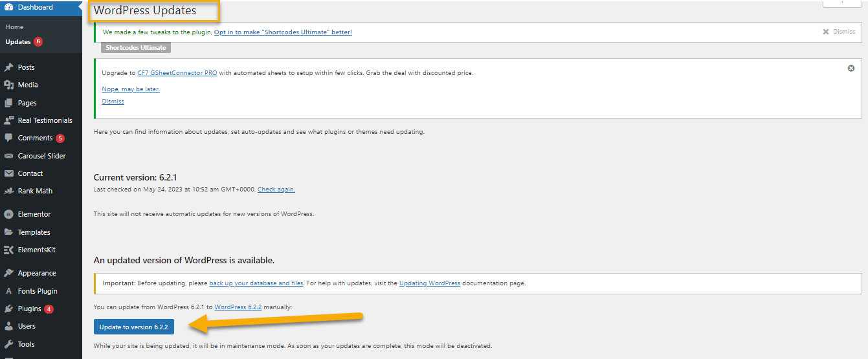Screen dimensions: 868x359
Task: Click the Media icon in sidebar
Action: pyautogui.click(x=8, y=85)
